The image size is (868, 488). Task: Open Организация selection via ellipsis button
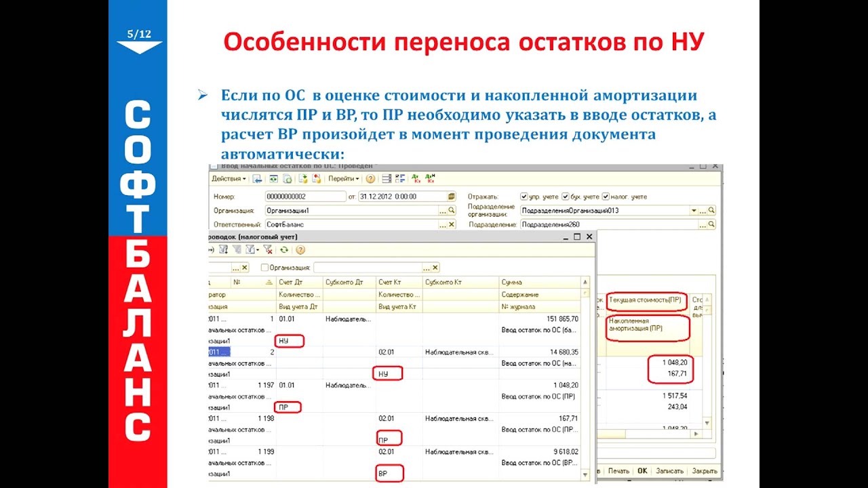click(442, 211)
